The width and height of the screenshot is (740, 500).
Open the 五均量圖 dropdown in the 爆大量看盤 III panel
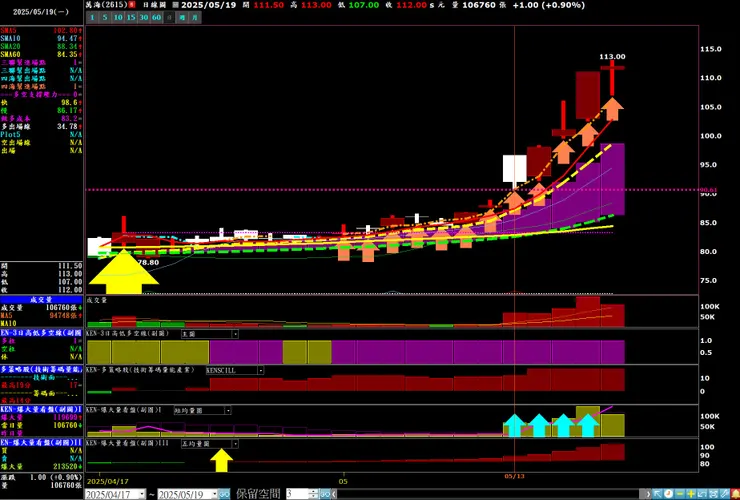(235, 444)
